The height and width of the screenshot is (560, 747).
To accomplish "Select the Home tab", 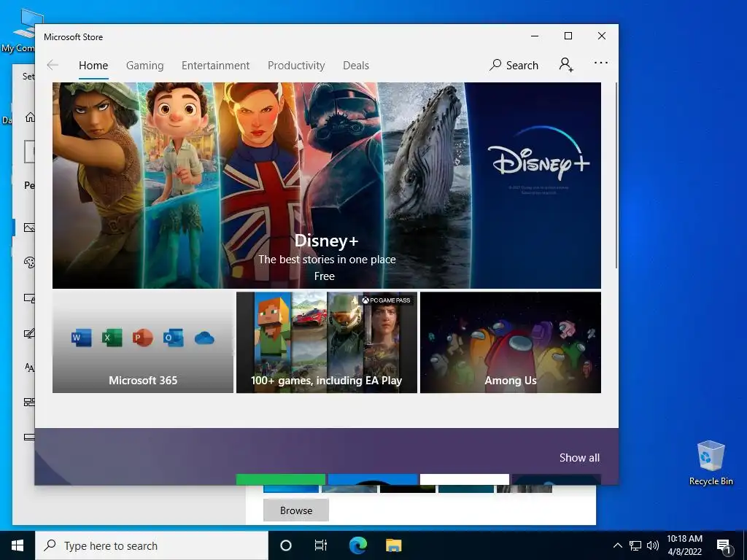I will (93, 66).
